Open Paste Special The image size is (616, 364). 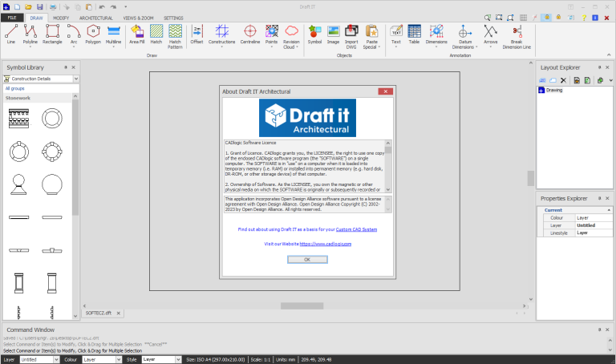coord(371,36)
